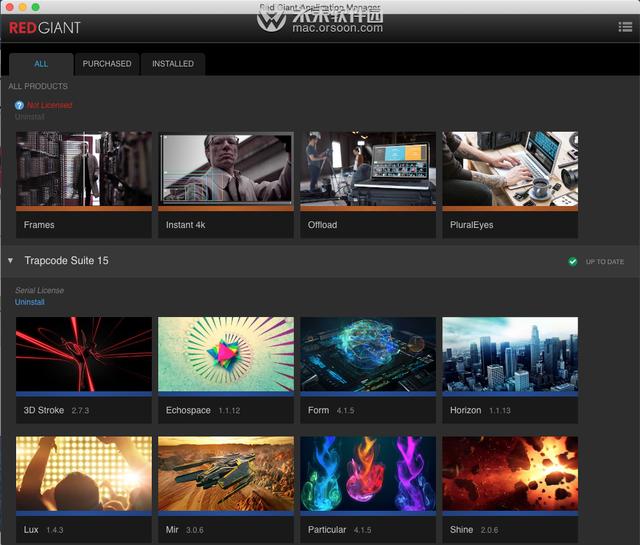Click the red Not Licensed label
The width and height of the screenshot is (640, 545).
click(x=49, y=105)
